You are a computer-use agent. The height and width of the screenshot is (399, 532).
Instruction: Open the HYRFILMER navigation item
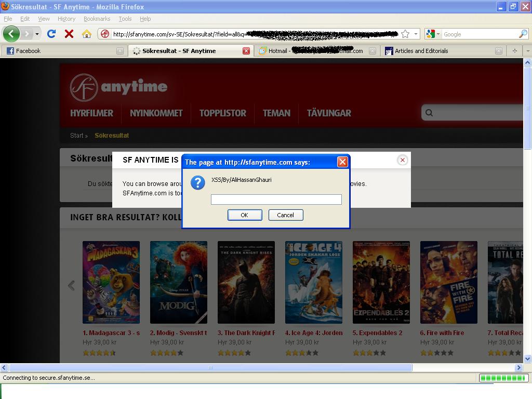coord(91,113)
